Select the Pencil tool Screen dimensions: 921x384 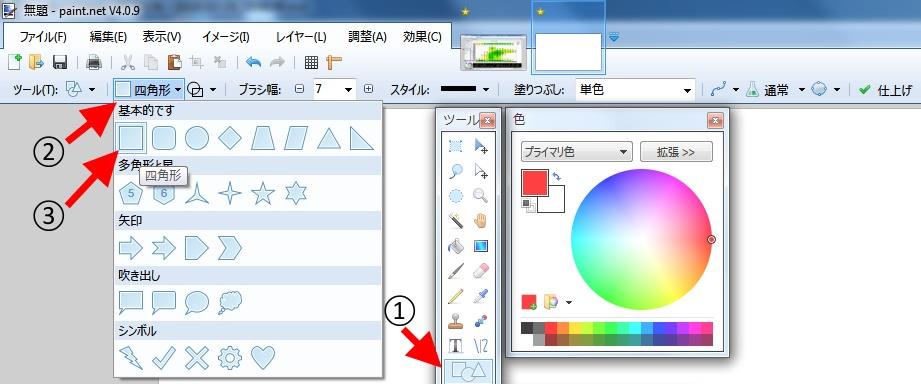click(x=455, y=296)
